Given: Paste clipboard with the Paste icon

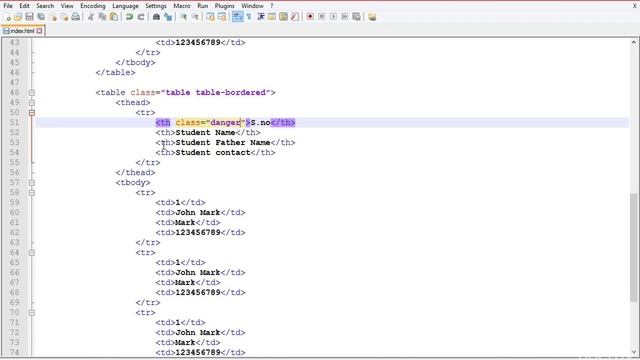Looking at the screenshot, I should (114, 17).
